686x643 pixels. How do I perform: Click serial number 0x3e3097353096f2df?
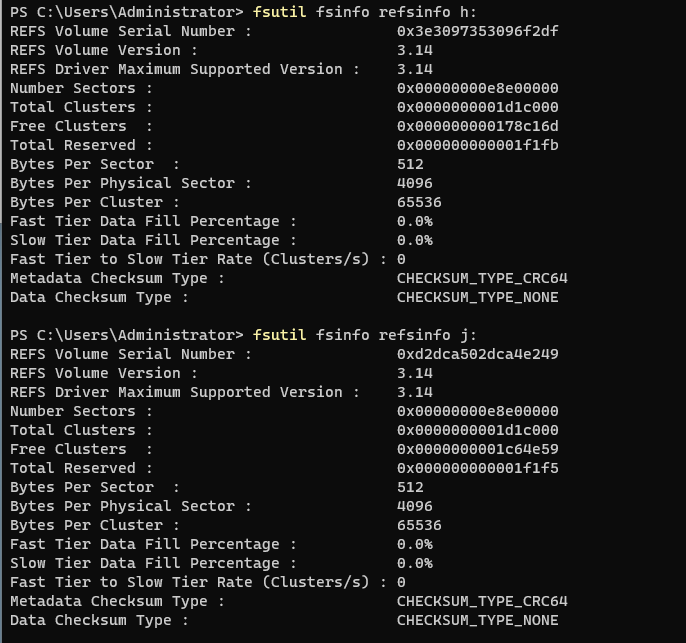(x=477, y=31)
